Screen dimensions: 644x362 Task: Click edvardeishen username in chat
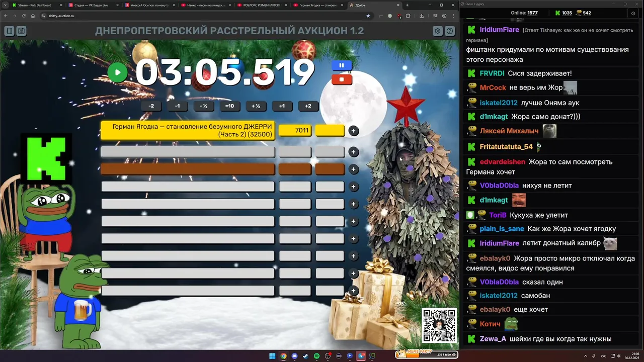coord(502,162)
